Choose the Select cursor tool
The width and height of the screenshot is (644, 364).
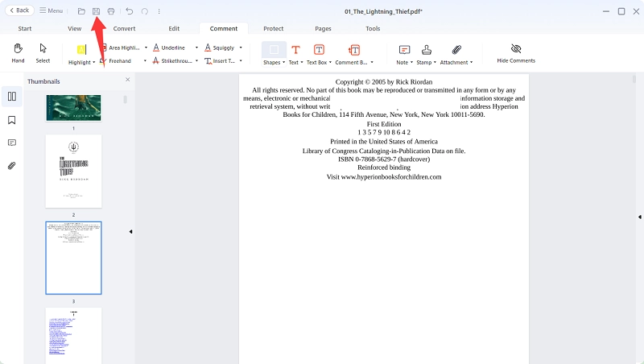point(43,53)
